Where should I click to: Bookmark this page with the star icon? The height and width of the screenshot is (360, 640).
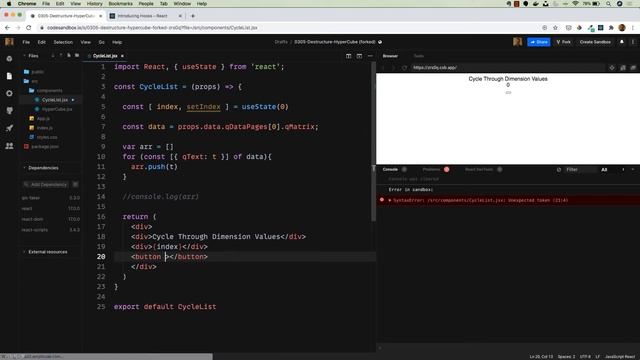(555, 28)
